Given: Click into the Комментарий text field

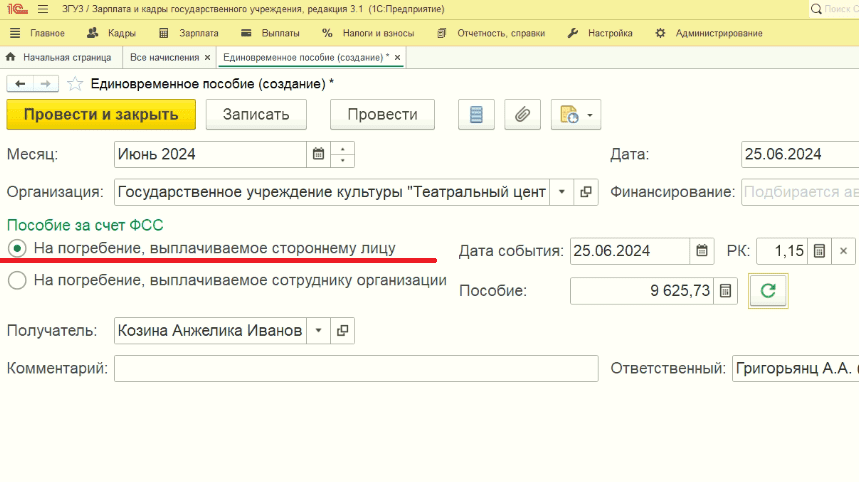Looking at the screenshot, I should tap(356, 369).
